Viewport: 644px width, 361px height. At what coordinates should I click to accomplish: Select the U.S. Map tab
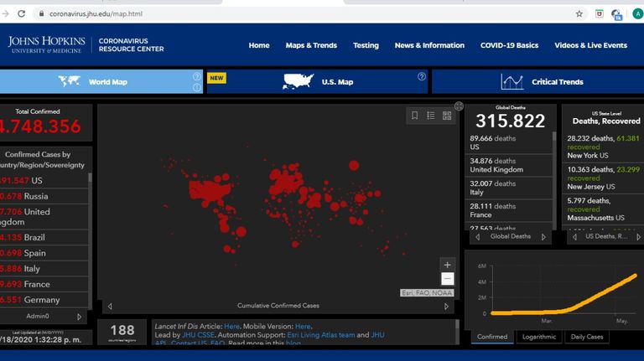317,81
